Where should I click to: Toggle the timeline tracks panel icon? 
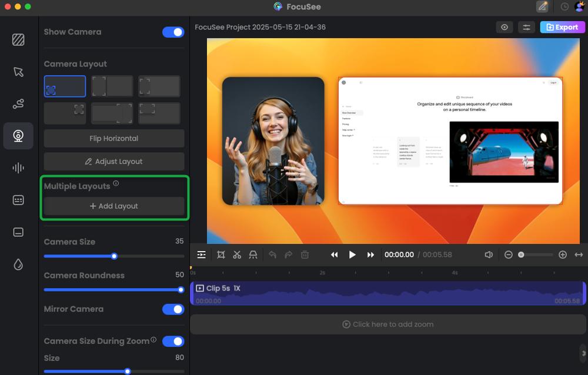(201, 255)
